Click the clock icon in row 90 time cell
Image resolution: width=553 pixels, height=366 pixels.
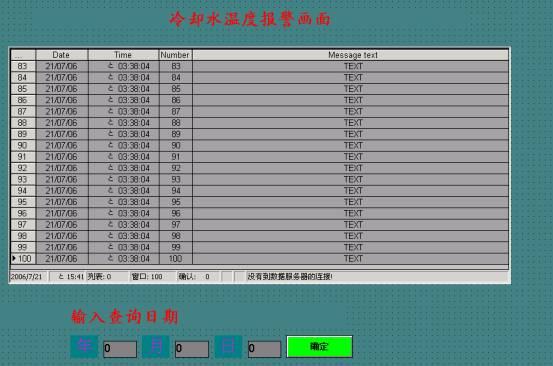(111, 145)
